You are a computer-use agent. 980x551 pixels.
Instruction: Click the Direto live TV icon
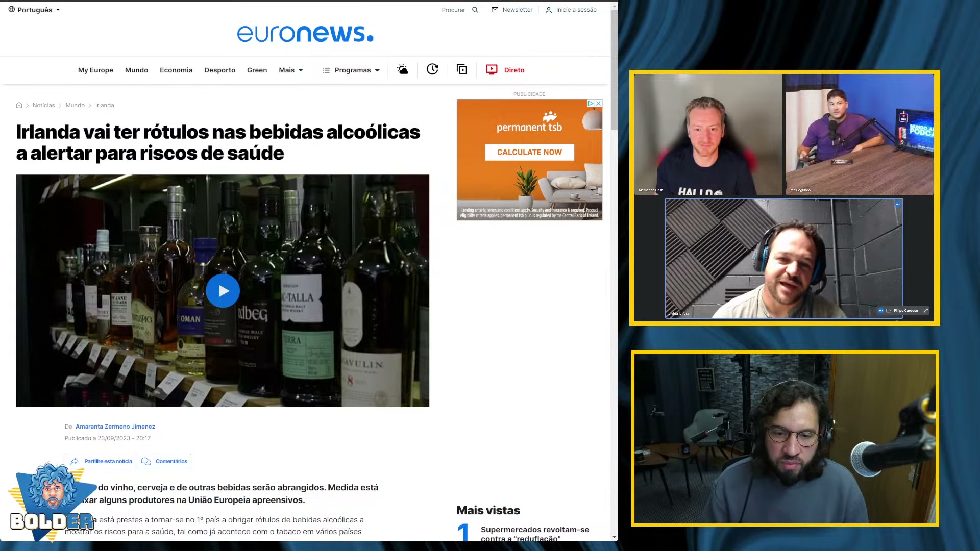492,69
